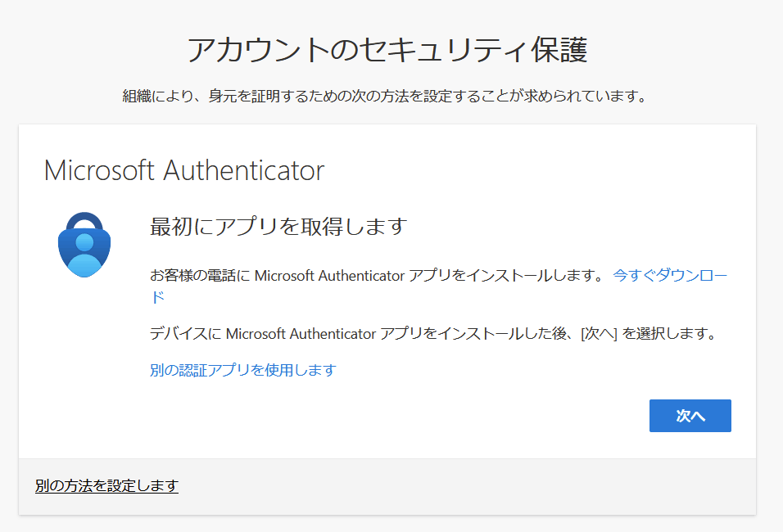783x532 pixels.
Task: Click the sentence starting with 組織により
Action: pyautogui.click(x=385, y=96)
